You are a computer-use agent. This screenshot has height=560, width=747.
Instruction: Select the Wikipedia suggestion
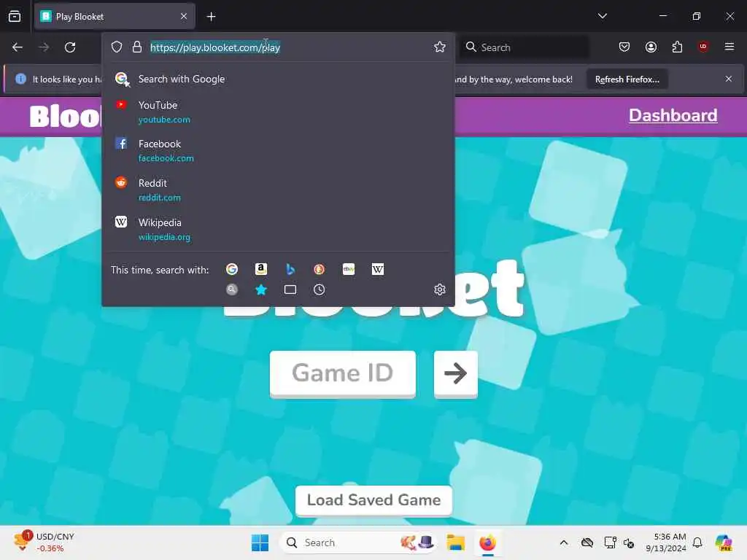(x=278, y=230)
